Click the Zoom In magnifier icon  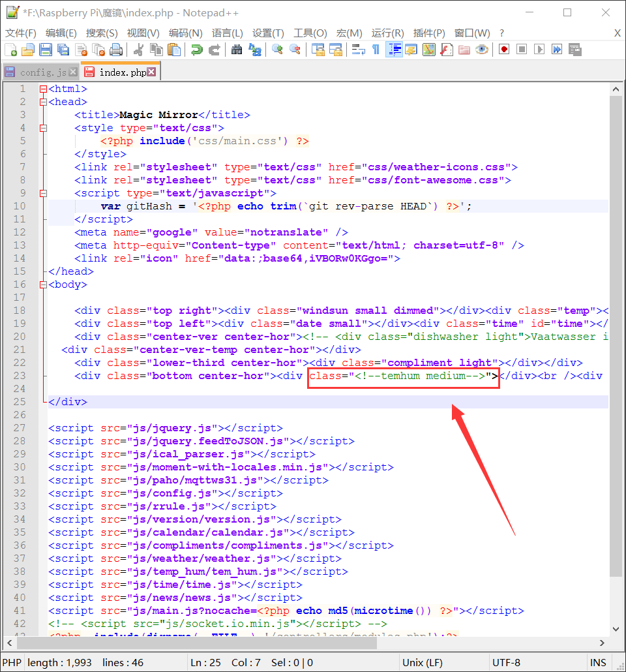pos(277,50)
